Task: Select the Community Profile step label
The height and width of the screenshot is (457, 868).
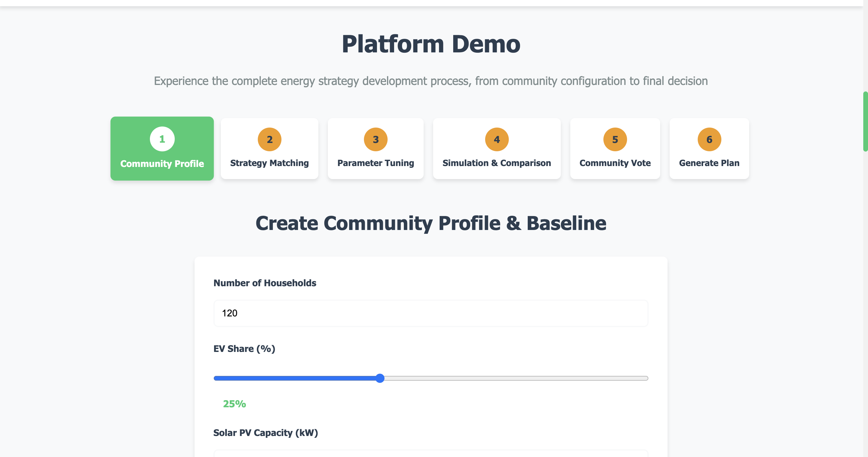Action: pos(162,164)
